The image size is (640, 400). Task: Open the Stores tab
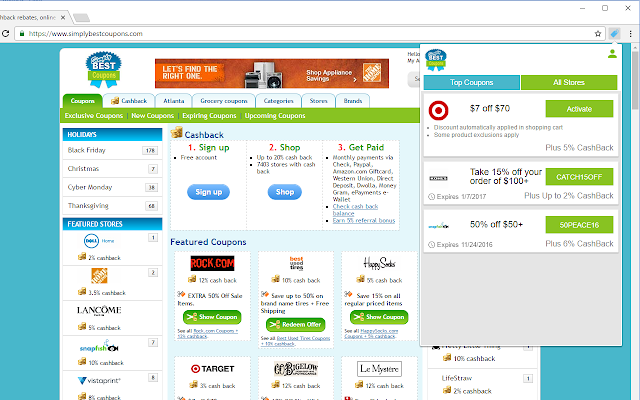coord(318,101)
